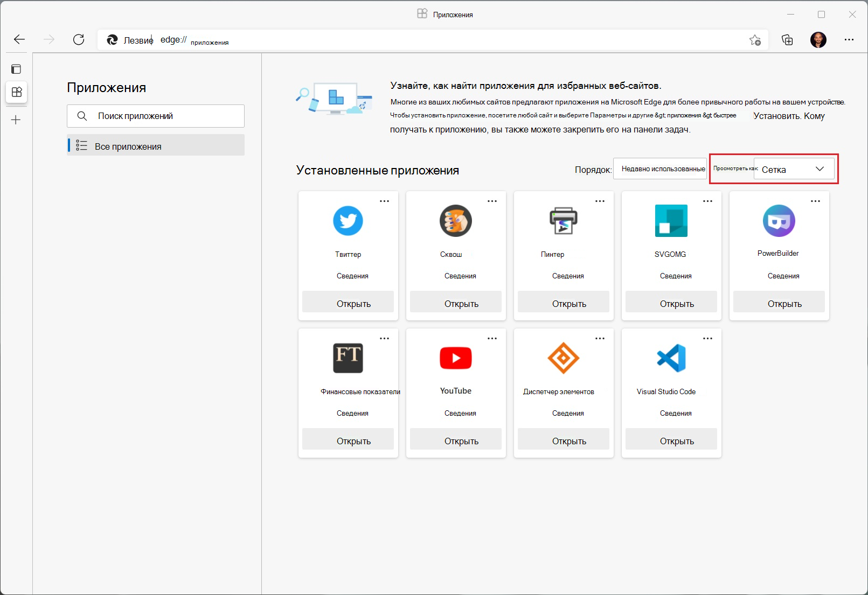Open browser Settings and more menu
Image resolution: width=868 pixels, height=595 pixels.
click(x=849, y=40)
